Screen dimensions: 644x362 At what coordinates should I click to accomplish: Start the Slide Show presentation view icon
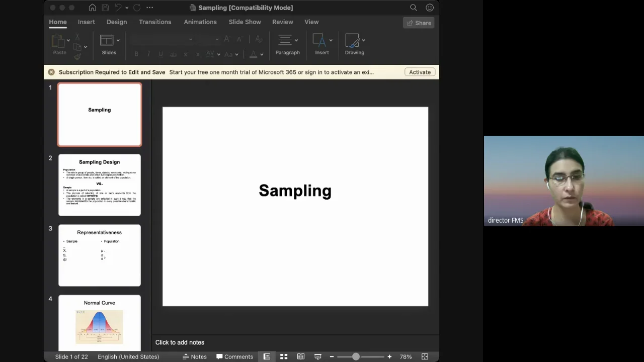318,356
